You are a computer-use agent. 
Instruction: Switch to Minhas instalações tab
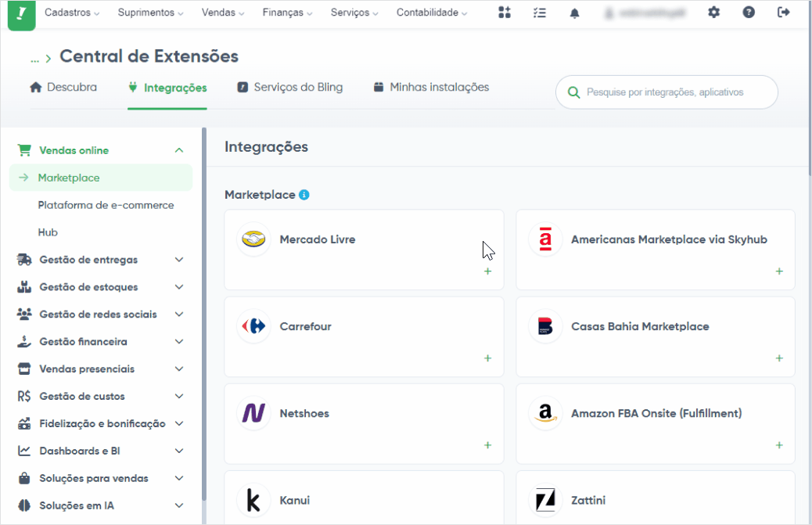(x=431, y=87)
